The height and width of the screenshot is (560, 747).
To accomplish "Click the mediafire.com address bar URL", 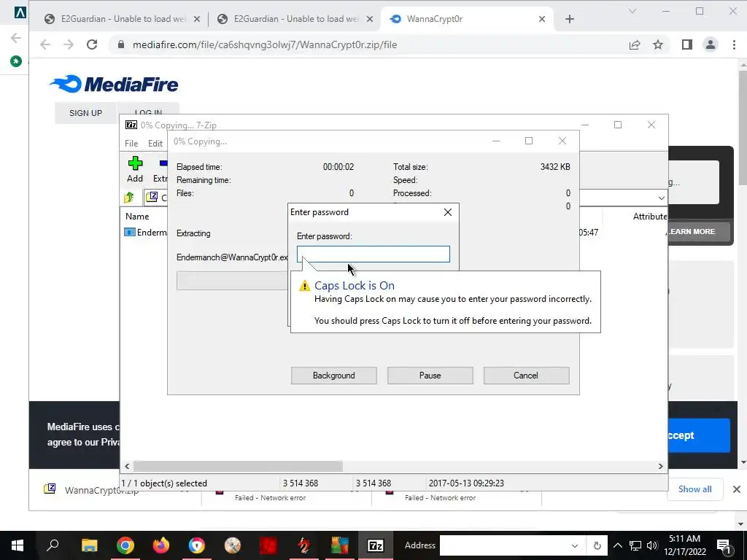I will 264,44.
